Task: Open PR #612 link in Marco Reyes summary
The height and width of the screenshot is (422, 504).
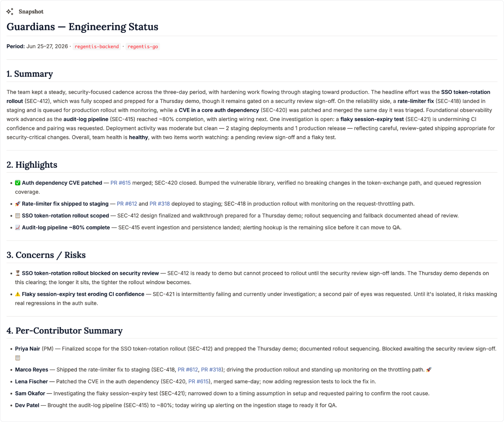Action: pos(188,370)
